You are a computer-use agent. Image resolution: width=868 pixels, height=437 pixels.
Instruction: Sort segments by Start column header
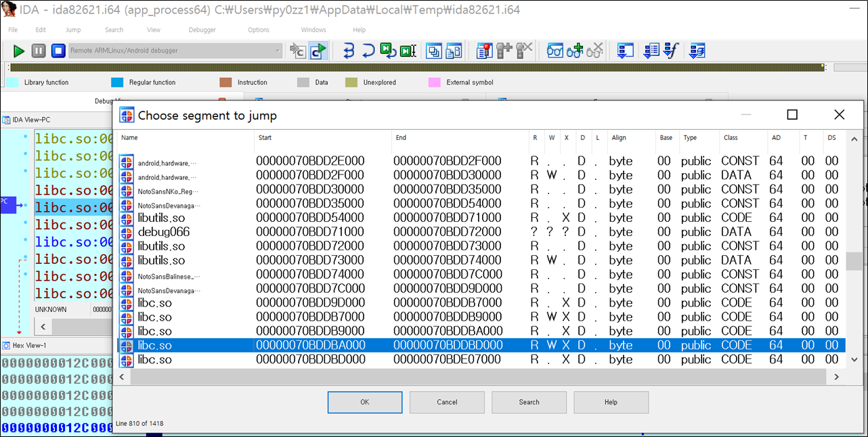(x=323, y=138)
